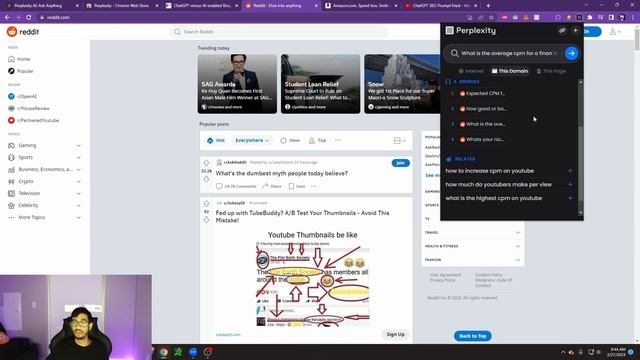Downvote the TubeBuddy promoted post
Screen dimensions: 640x360
[207, 220]
